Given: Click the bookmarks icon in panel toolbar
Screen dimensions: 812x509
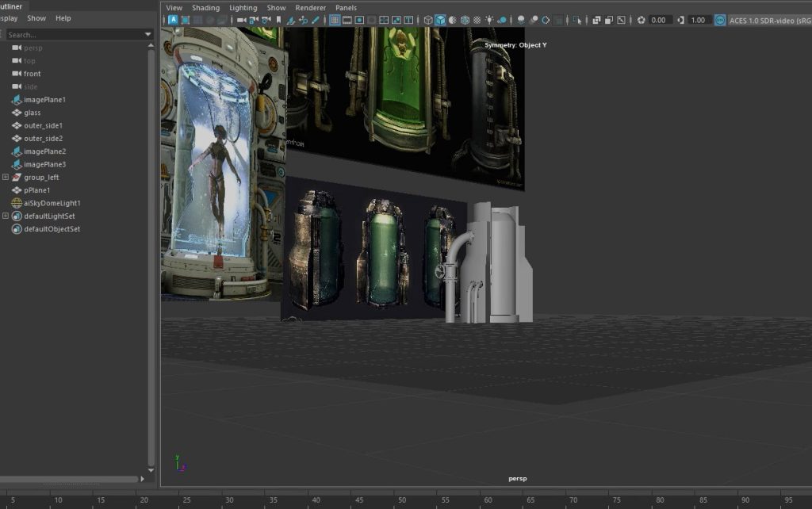Looking at the screenshot, I should coord(278,20).
